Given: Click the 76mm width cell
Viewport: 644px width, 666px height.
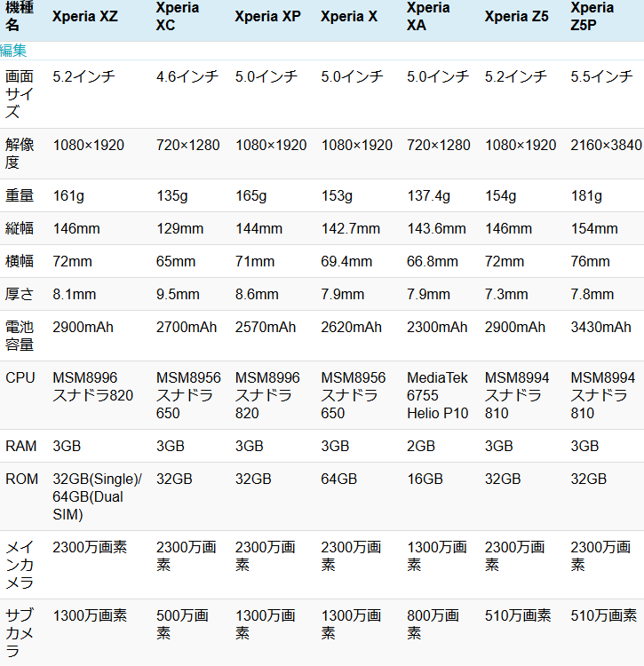Looking at the screenshot, I should tap(590, 261).
